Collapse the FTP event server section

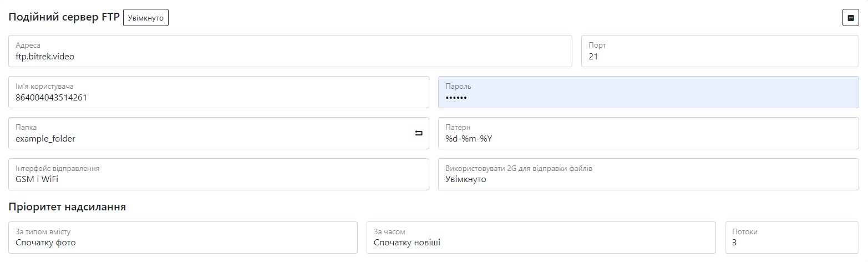click(850, 18)
